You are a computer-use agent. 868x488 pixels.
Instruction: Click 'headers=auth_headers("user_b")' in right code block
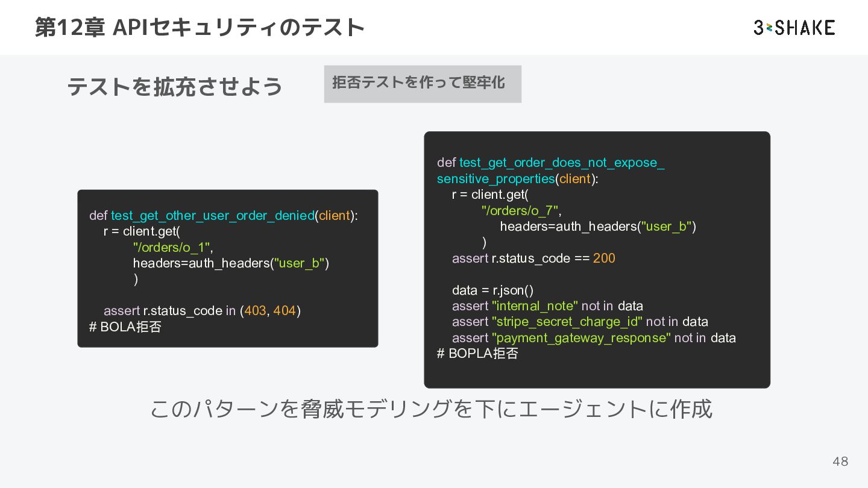[598, 227]
